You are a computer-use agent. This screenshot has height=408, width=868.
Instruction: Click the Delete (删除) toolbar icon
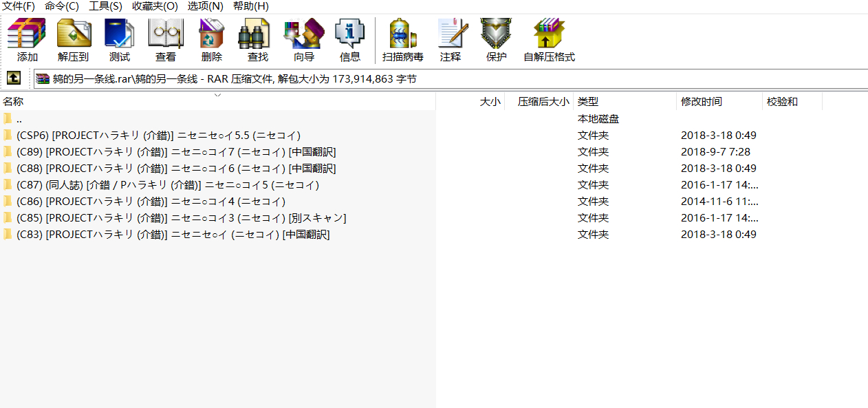(x=211, y=34)
